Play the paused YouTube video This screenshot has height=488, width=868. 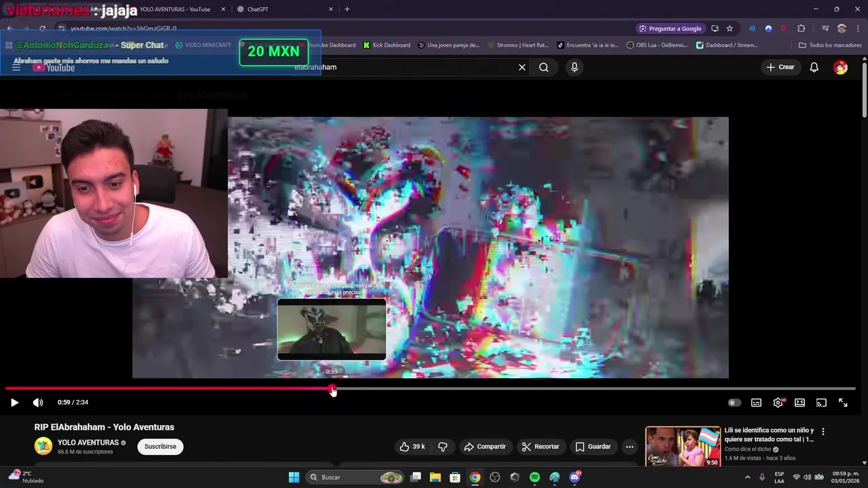pos(14,403)
